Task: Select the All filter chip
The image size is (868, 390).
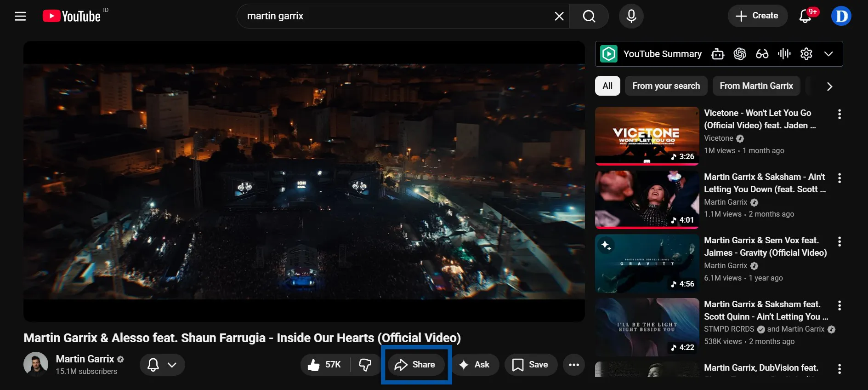Action: pos(607,86)
